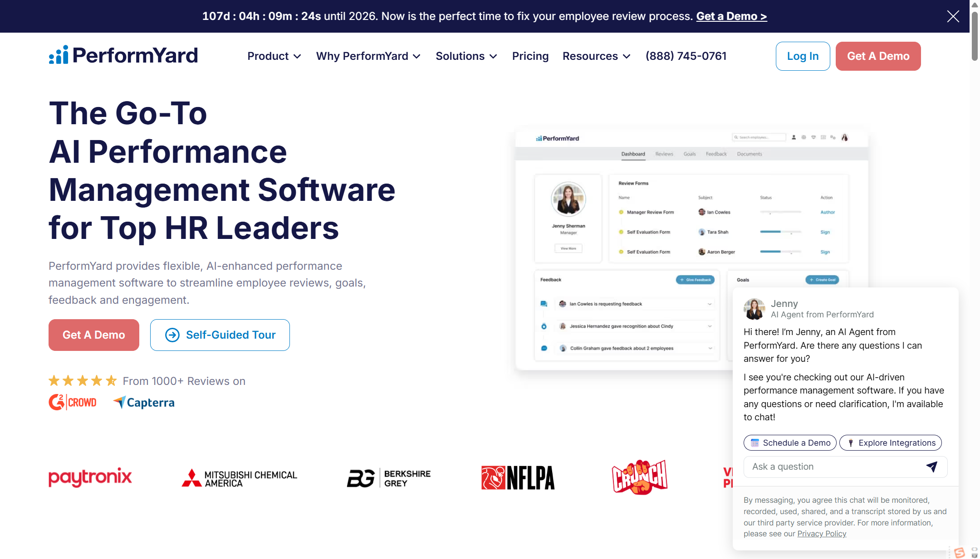Click the Berkshire Grey logo
Viewport: 980px width, 559px height.
(389, 478)
